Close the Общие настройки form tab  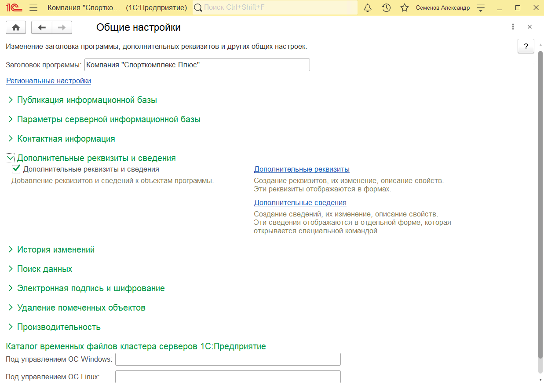[x=529, y=27]
